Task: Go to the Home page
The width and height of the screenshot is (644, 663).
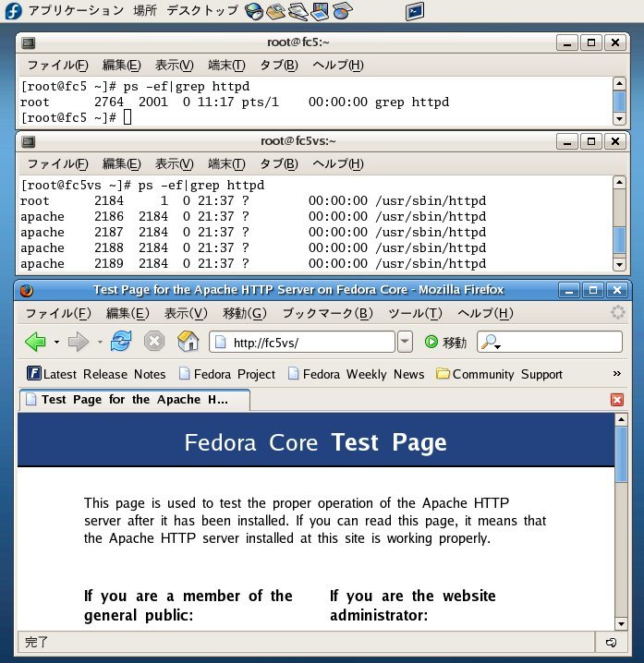Action: coord(188,342)
